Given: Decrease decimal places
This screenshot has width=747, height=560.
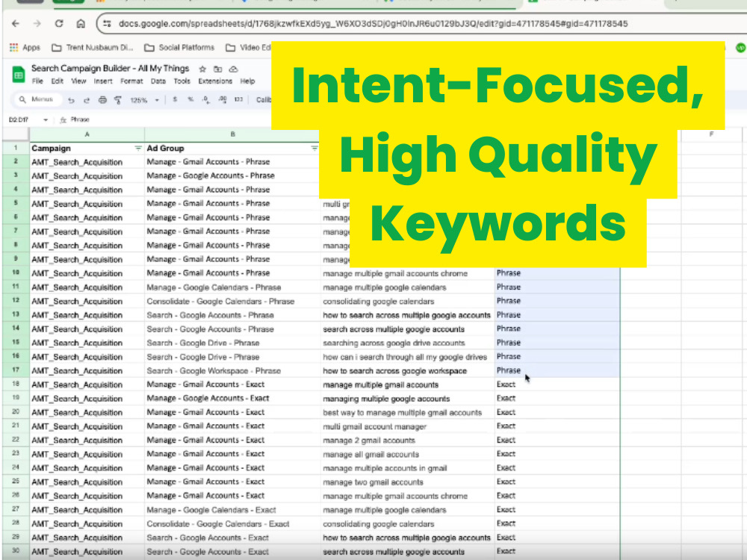Looking at the screenshot, I should click(x=206, y=99).
